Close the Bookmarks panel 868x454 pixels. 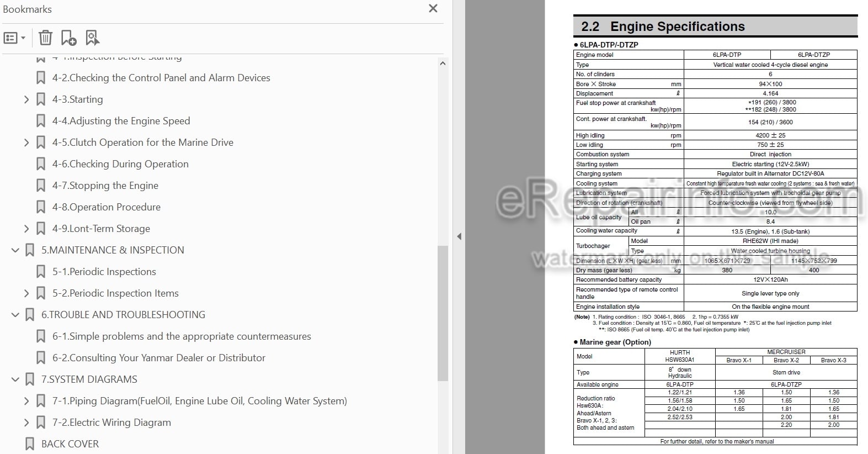click(x=433, y=8)
